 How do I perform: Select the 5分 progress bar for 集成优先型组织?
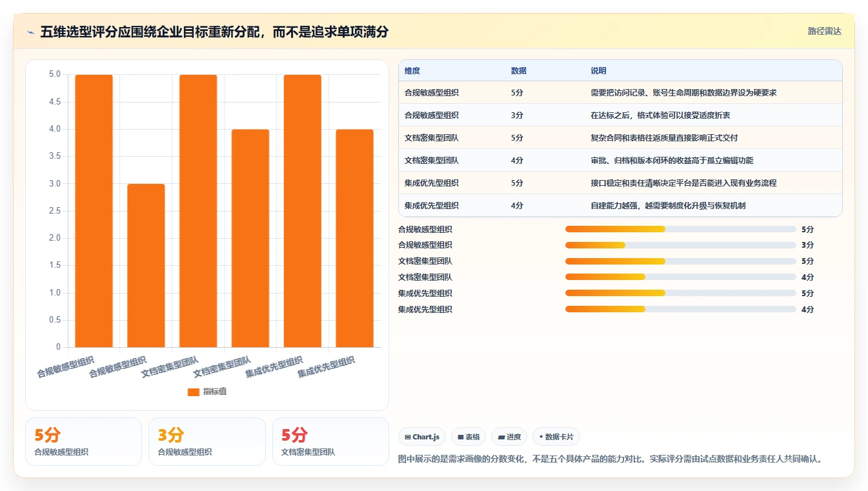[x=681, y=293]
